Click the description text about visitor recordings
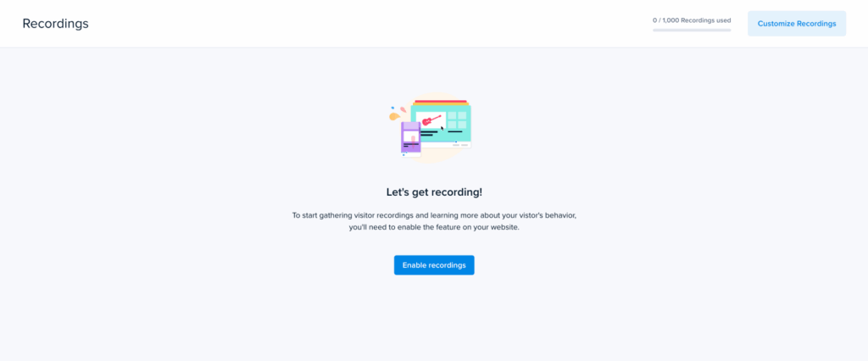This screenshot has height=361, width=868. coord(434,221)
